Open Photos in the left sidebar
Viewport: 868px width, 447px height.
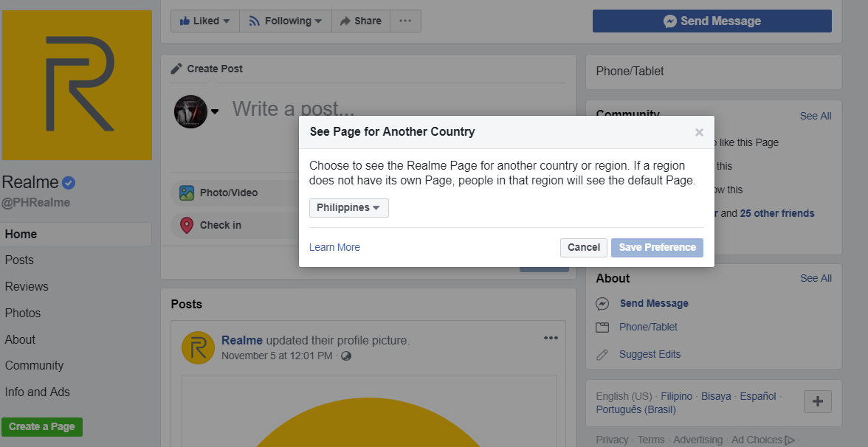point(23,313)
